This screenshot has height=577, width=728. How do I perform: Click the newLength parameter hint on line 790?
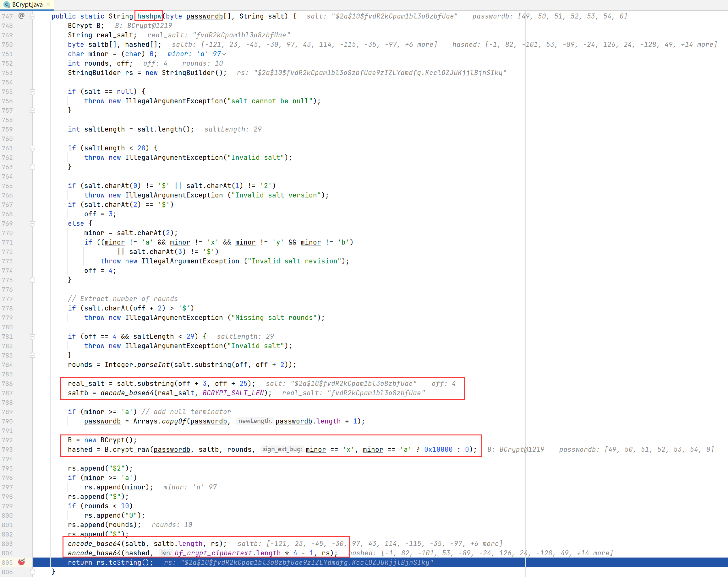pos(255,421)
